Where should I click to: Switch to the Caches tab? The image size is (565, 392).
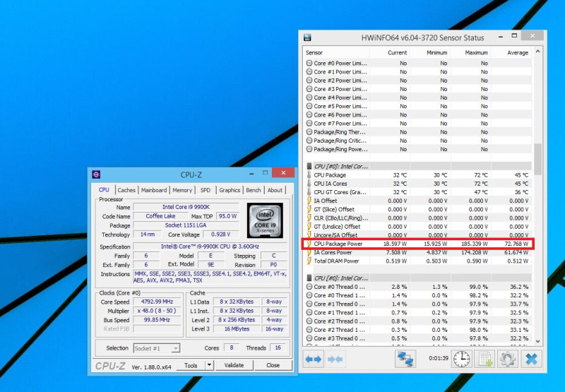pos(126,190)
